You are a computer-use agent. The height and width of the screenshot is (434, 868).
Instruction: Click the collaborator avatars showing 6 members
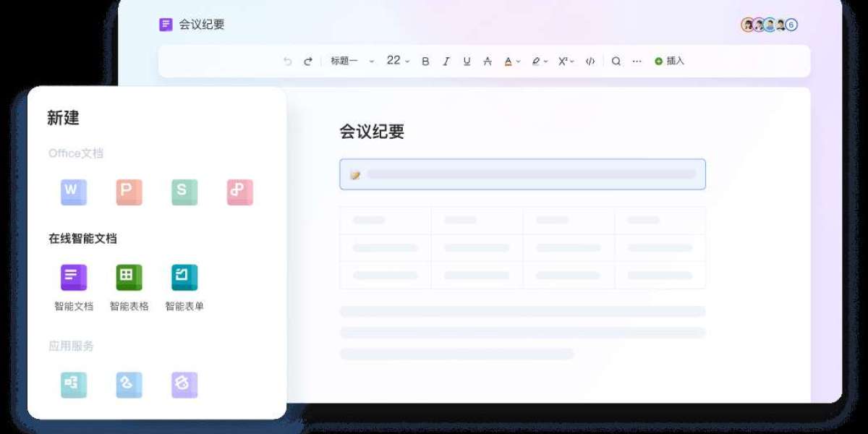[x=768, y=24]
